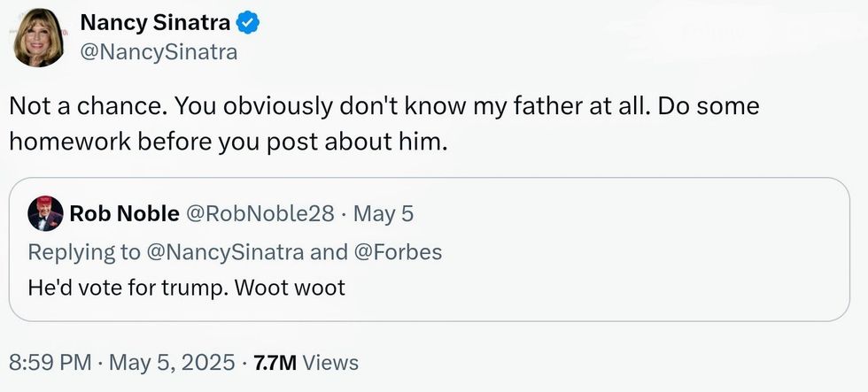868x392 pixels.
Task: Open the @RobNoble28 handle
Action: pyautogui.click(x=258, y=214)
